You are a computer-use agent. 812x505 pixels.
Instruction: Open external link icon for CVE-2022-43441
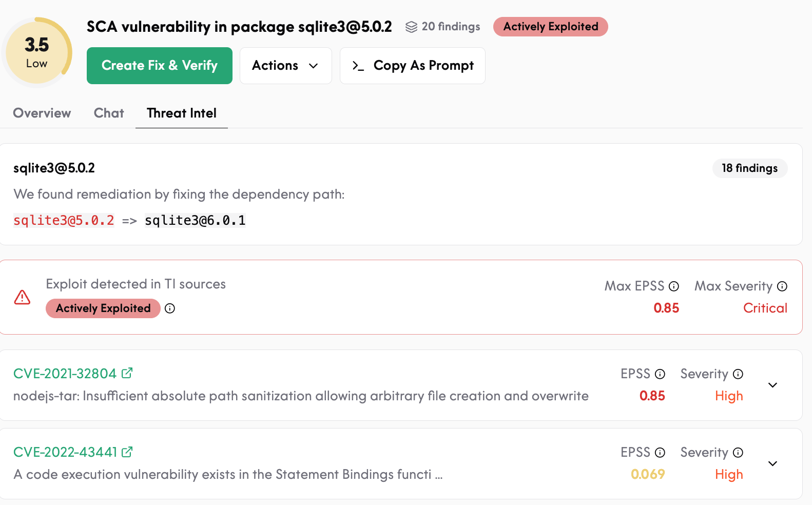point(127,452)
